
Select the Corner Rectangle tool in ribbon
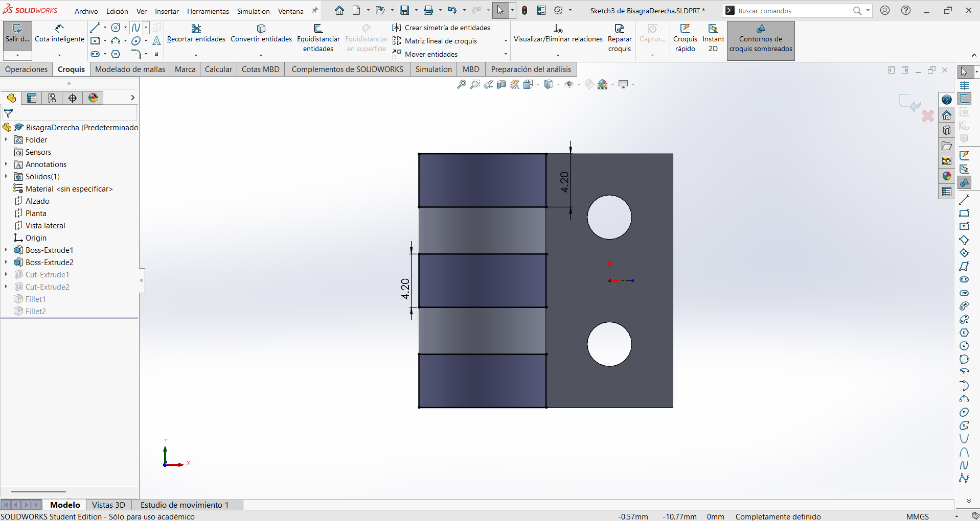point(95,41)
